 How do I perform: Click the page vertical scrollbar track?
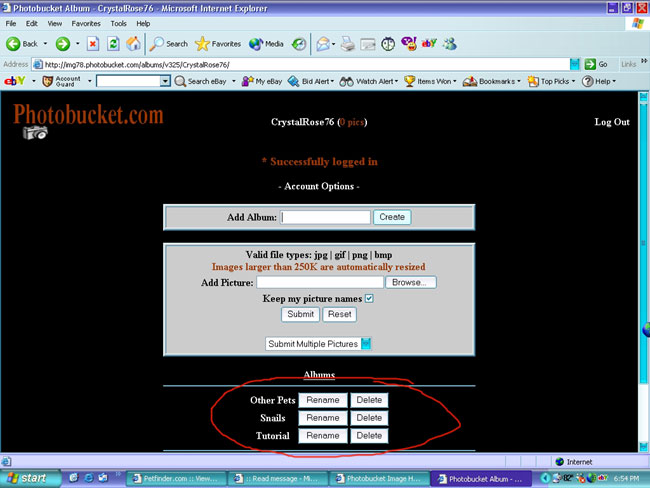(x=643, y=272)
